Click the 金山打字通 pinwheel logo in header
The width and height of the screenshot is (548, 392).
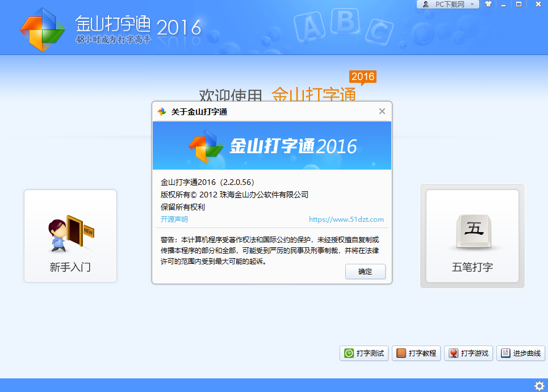(42, 29)
